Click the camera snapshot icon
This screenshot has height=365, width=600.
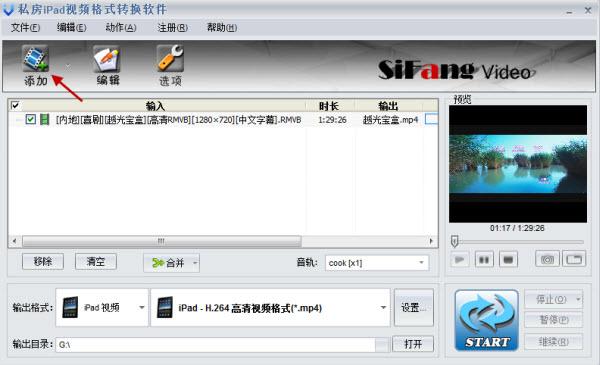pyautogui.click(x=547, y=259)
